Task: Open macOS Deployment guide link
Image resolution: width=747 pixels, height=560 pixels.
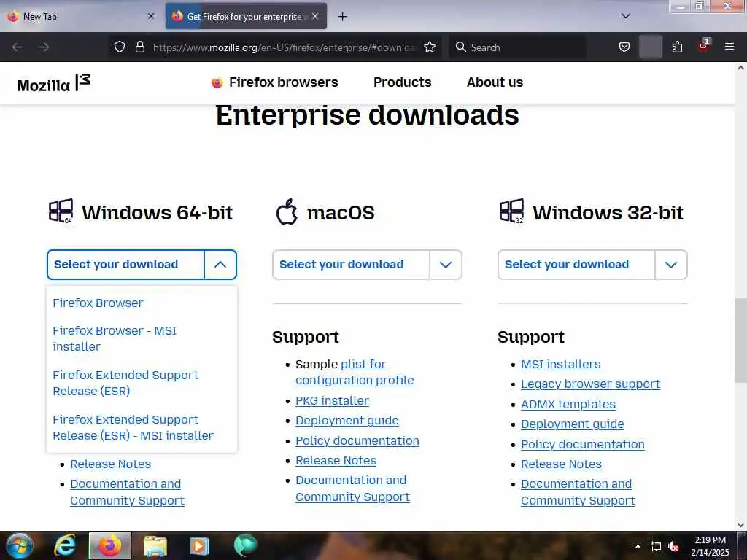Action: pos(347,421)
